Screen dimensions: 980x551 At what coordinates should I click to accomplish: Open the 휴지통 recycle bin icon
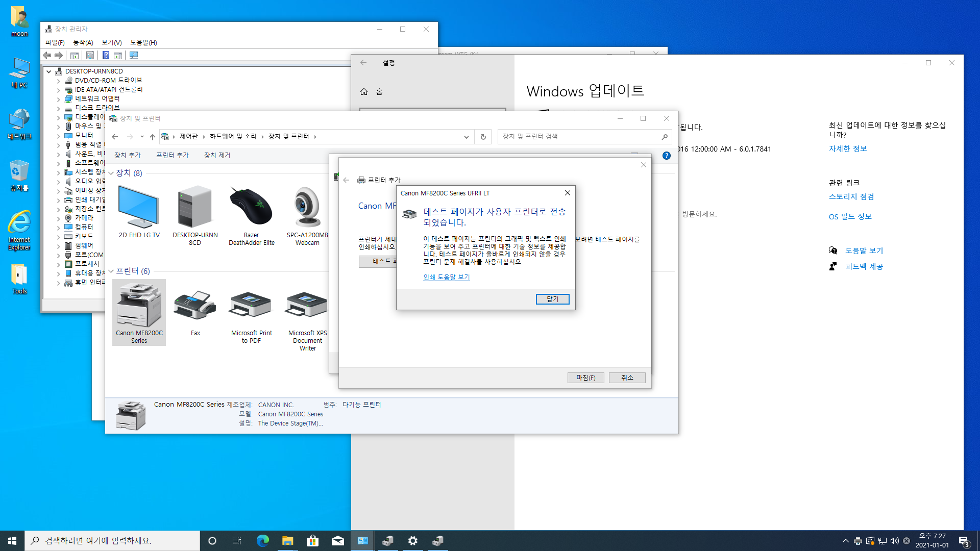(x=19, y=175)
